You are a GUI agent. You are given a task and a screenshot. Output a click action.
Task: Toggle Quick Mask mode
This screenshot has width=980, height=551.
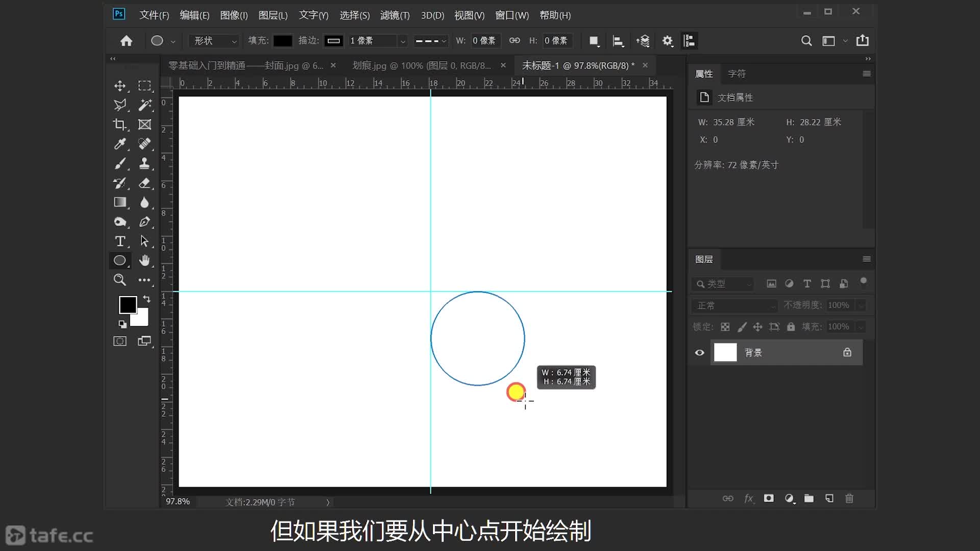click(x=120, y=341)
